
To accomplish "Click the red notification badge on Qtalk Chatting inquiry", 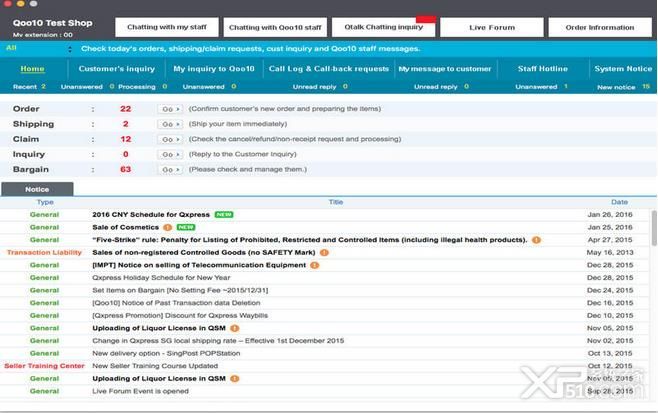I will click(426, 20).
